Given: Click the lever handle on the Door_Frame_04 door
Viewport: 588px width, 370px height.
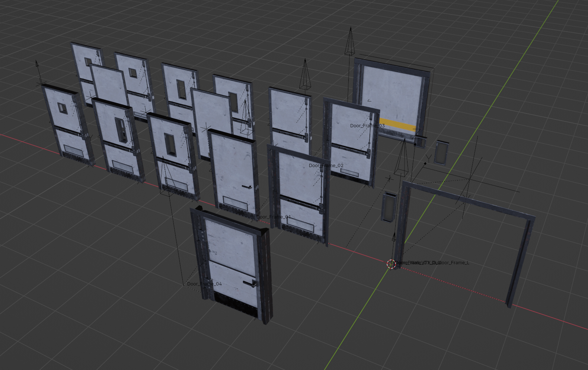Looking at the screenshot, I should tap(249, 283).
